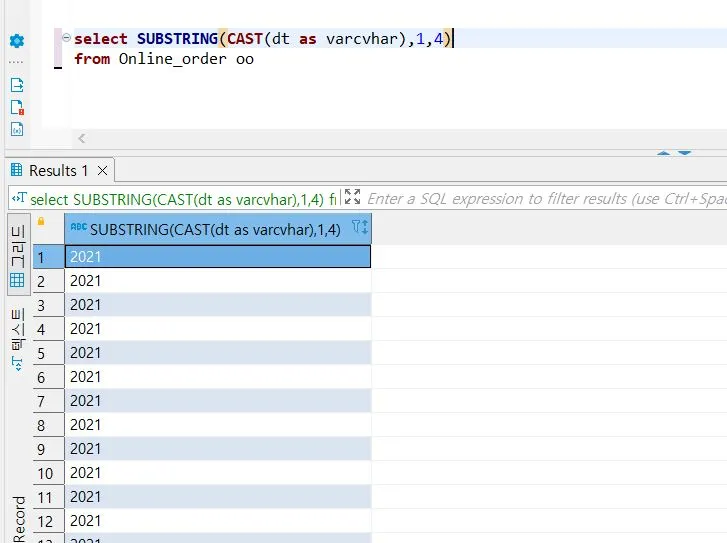This screenshot has height=543, width=727.
Task: Collapse the select statement fold marker
Action: pos(66,38)
